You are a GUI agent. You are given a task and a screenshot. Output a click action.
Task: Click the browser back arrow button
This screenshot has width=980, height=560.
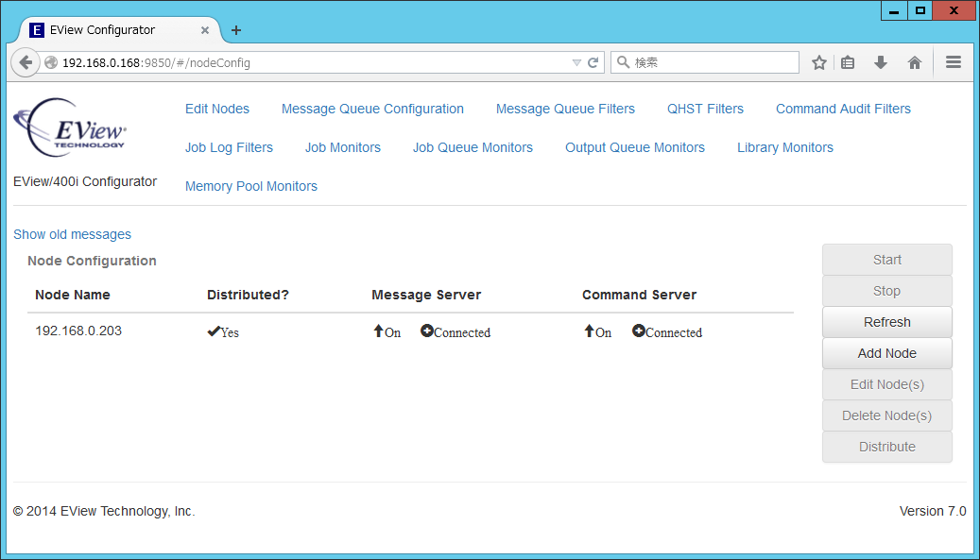click(x=26, y=62)
